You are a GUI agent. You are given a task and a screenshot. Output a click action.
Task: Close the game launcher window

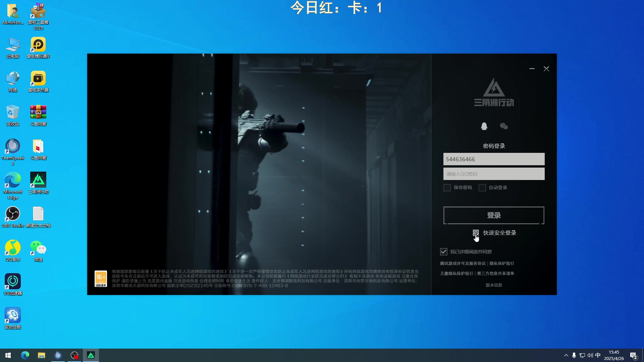coord(546,69)
